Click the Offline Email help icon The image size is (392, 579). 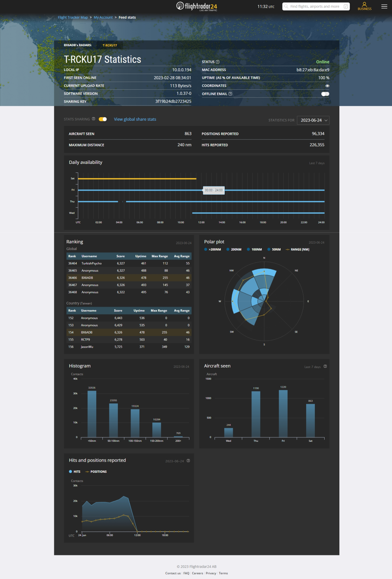(x=230, y=94)
